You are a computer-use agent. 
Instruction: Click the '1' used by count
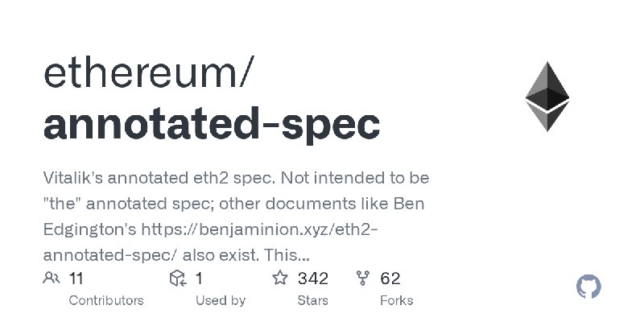[199, 279]
